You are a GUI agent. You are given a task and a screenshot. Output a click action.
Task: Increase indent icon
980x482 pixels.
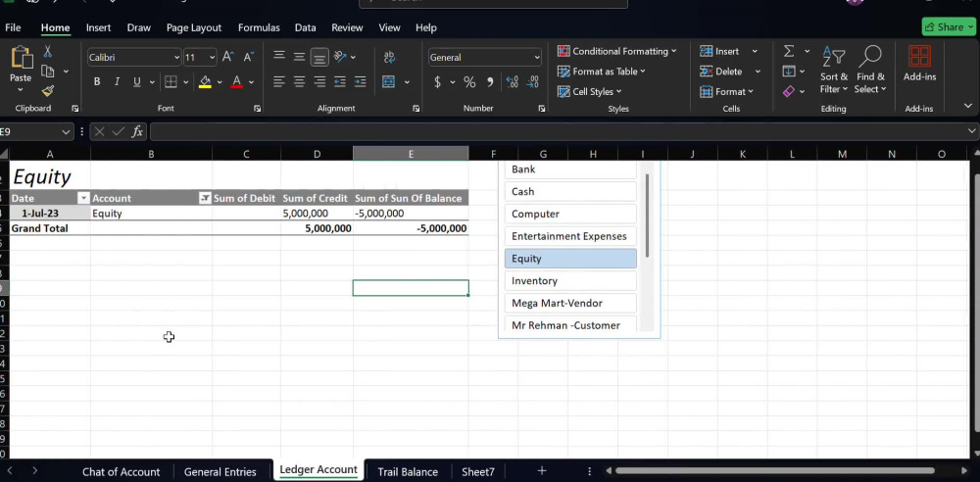[x=360, y=82]
